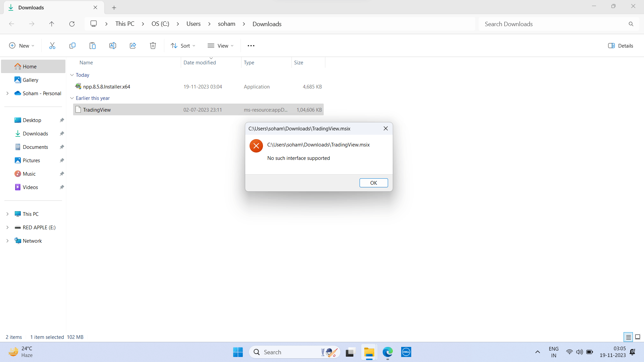Click the Copy icon in toolbar
Image resolution: width=644 pixels, height=362 pixels.
(x=72, y=46)
